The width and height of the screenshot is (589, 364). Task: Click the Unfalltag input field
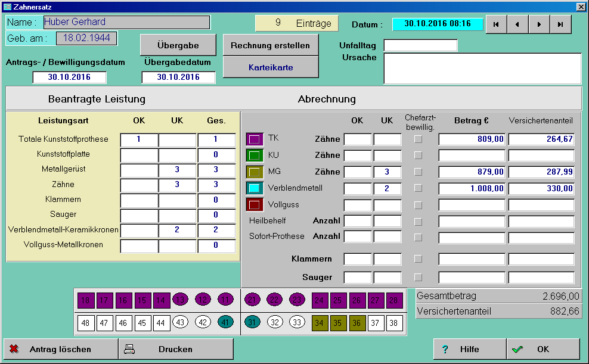tap(420, 46)
